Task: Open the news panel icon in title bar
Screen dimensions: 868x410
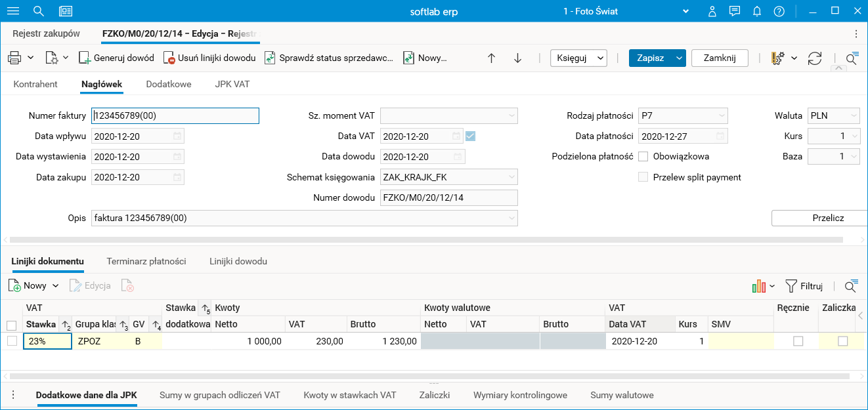Action: tap(66, 11)
